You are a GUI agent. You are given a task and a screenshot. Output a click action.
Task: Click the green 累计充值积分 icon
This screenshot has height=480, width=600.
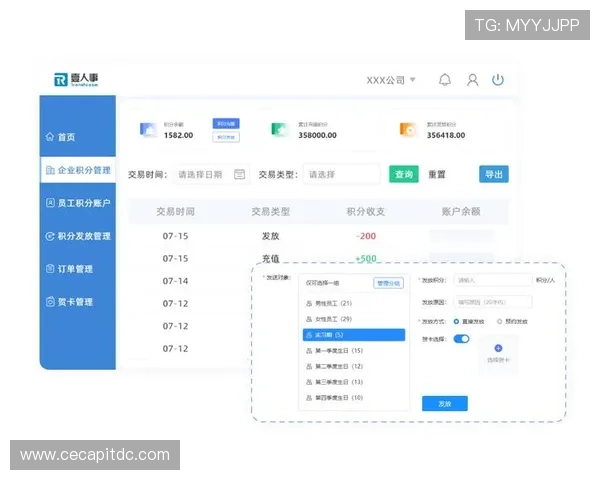click(279, 129)
